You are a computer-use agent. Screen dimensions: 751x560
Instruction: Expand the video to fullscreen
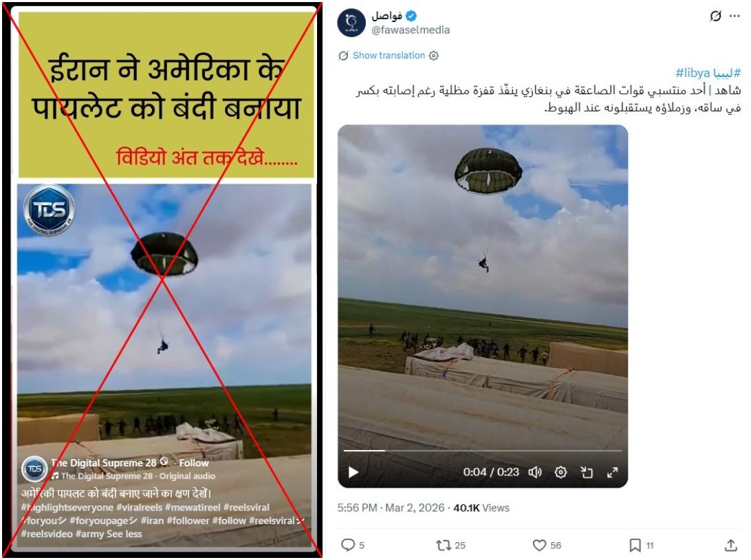pyautogui.click(x=612, y=473)
